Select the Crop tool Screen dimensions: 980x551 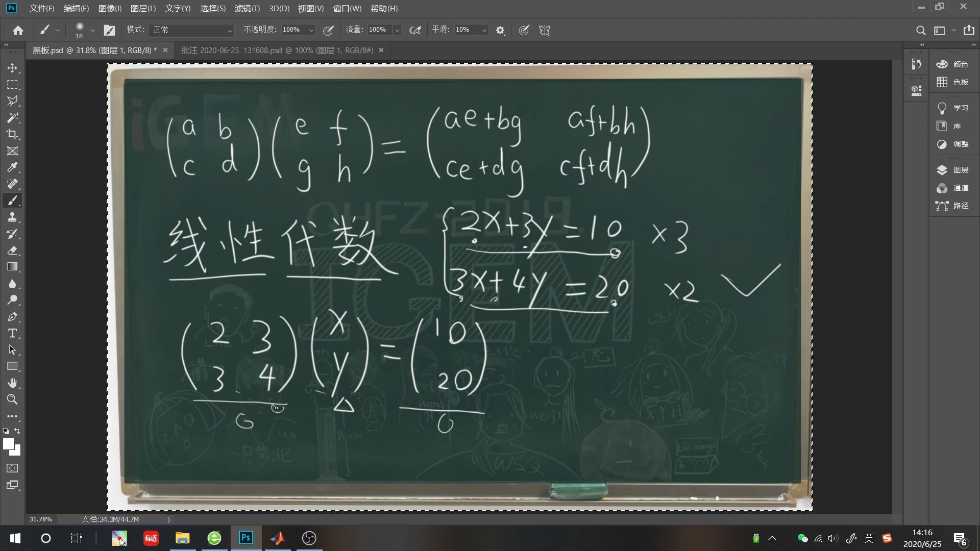(x=13, y=134)
